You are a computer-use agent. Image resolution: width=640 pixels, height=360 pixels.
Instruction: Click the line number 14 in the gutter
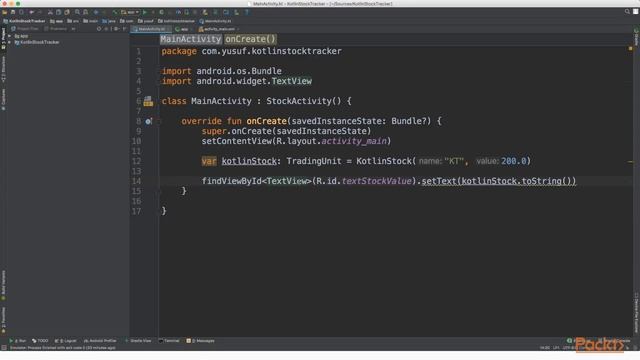pyautogui.click(x=136, y=181)
